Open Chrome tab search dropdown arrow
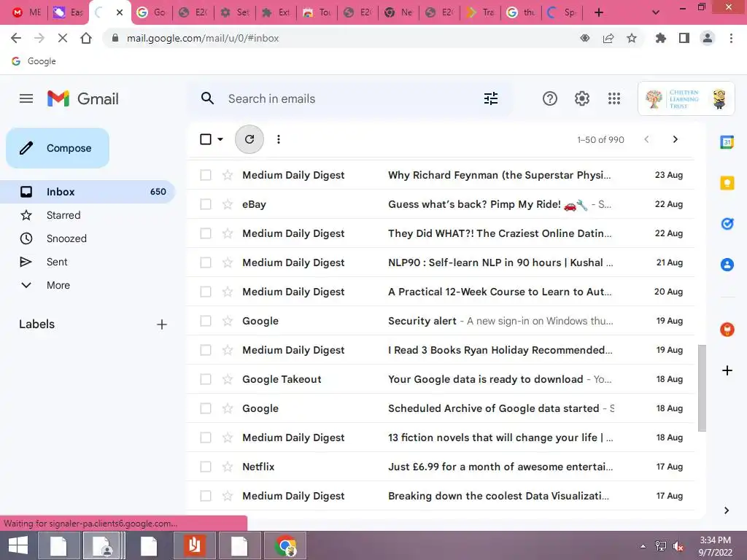Image resolution: width=747 pixels, height=560 pixels. coord(656,12)
